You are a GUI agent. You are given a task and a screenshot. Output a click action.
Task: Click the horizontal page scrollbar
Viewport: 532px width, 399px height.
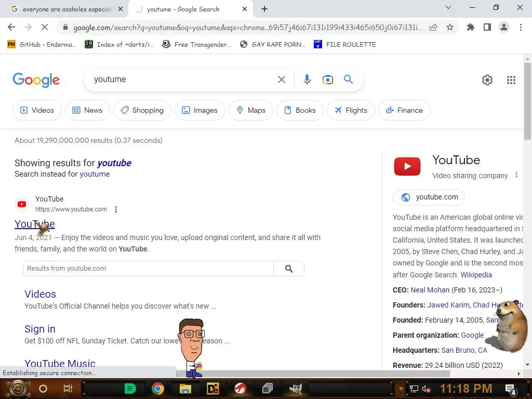pyautogui.click(x=314, y=374)
